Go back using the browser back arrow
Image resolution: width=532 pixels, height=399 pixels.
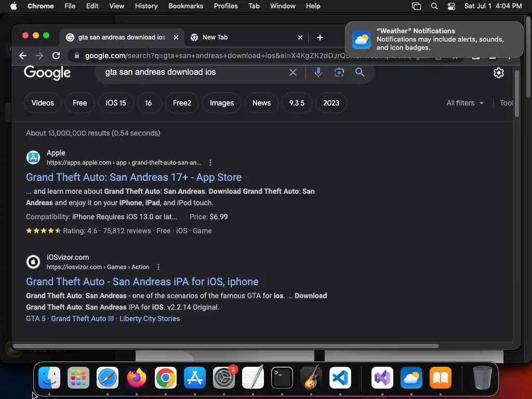[x=23, y=56]
